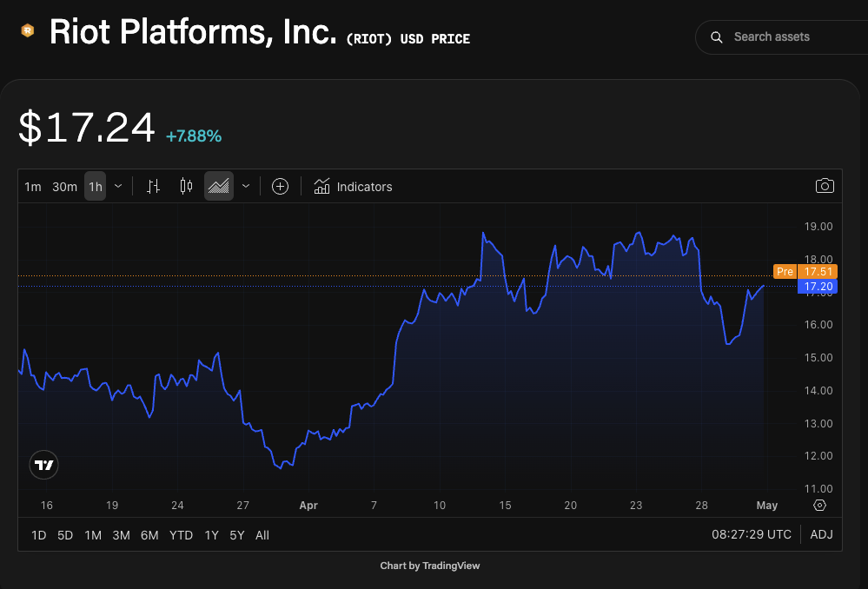The height and width of the screenshot is (589, 868).
Task: Click the $17.24 price value
Action: 87,128
